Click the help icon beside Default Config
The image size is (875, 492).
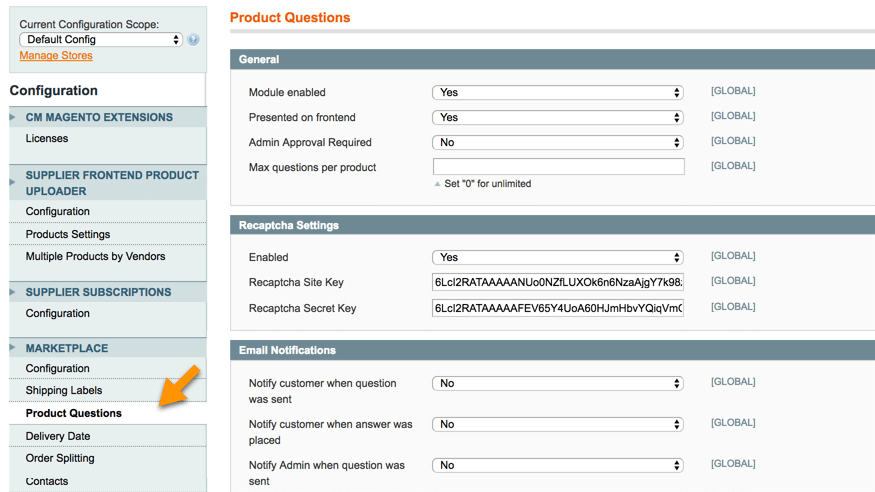pos(193,40)
